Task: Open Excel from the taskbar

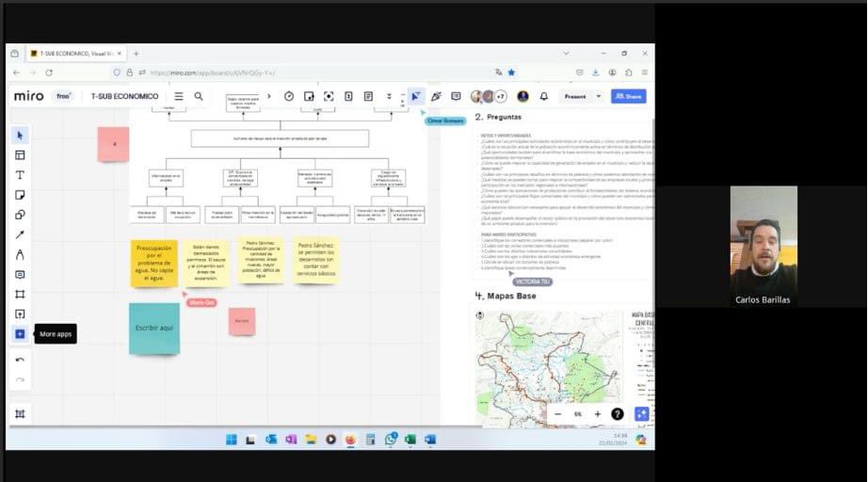Action: 410,440
